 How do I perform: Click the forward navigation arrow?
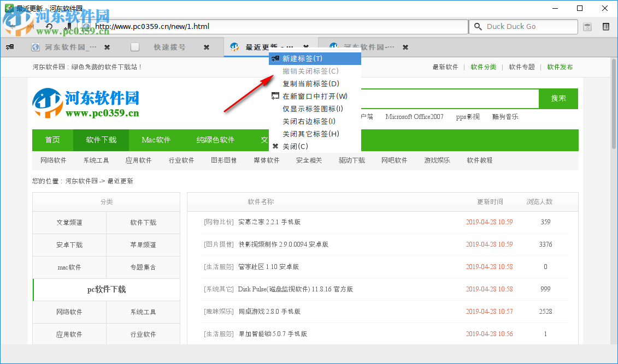(x=30, y=26)
